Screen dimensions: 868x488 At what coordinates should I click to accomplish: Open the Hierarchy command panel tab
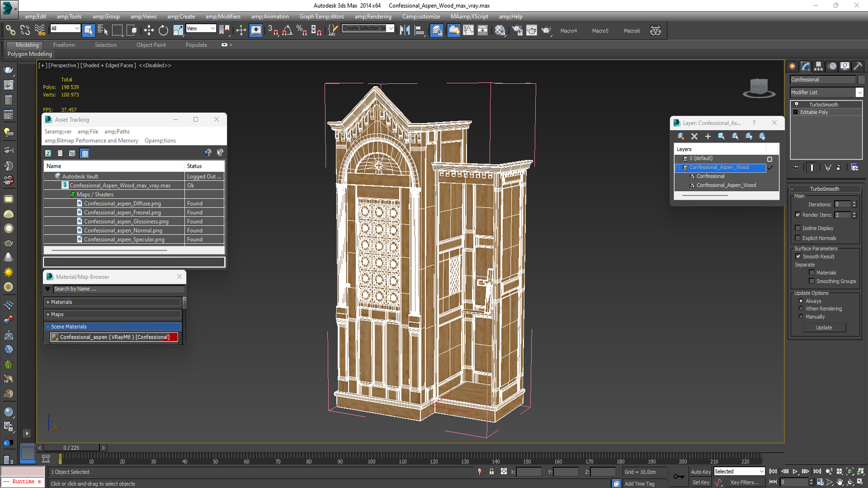(x=819, y=66)
